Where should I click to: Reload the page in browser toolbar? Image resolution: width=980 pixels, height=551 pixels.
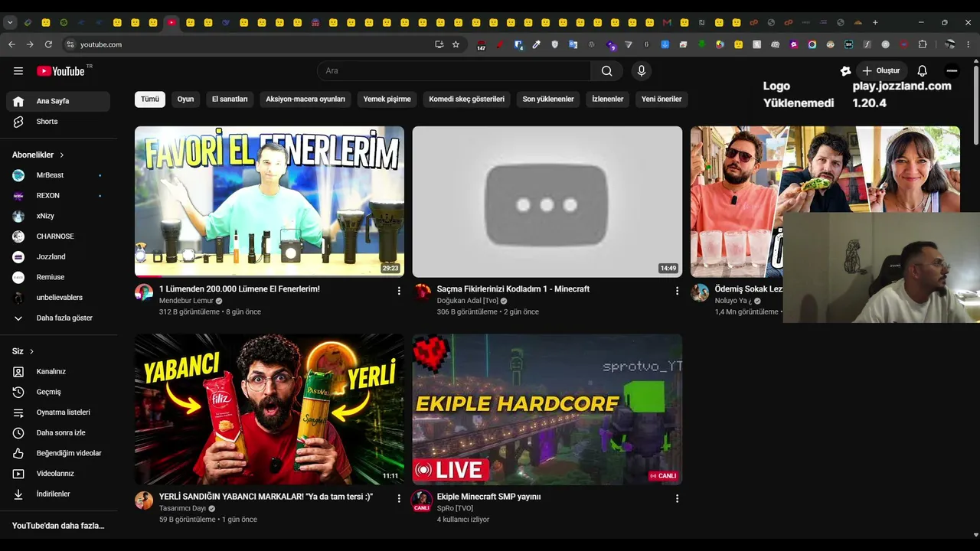(48, 44)
